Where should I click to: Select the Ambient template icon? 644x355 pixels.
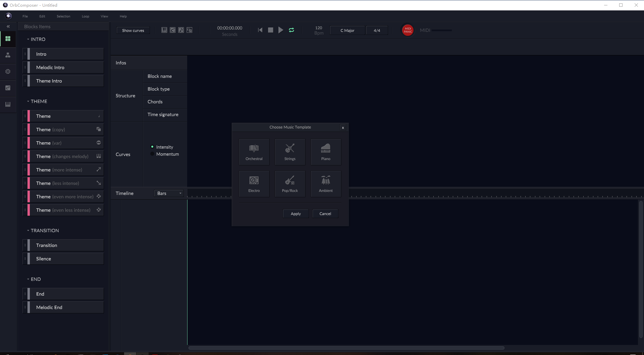click(326, 184)
